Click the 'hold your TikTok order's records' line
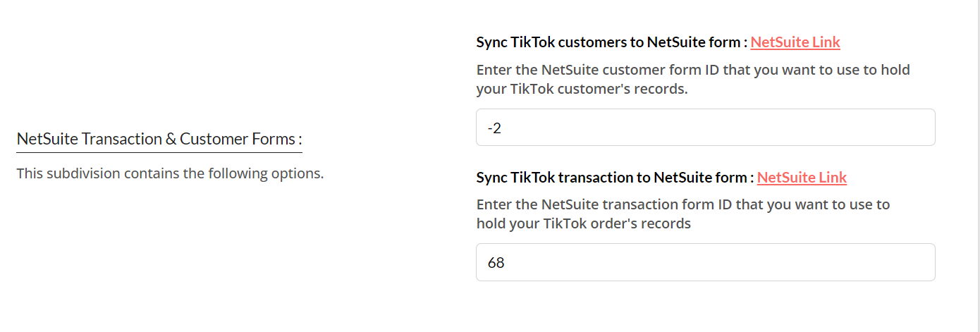The height and width of the screenshot is (332, 980). (583, 224)
